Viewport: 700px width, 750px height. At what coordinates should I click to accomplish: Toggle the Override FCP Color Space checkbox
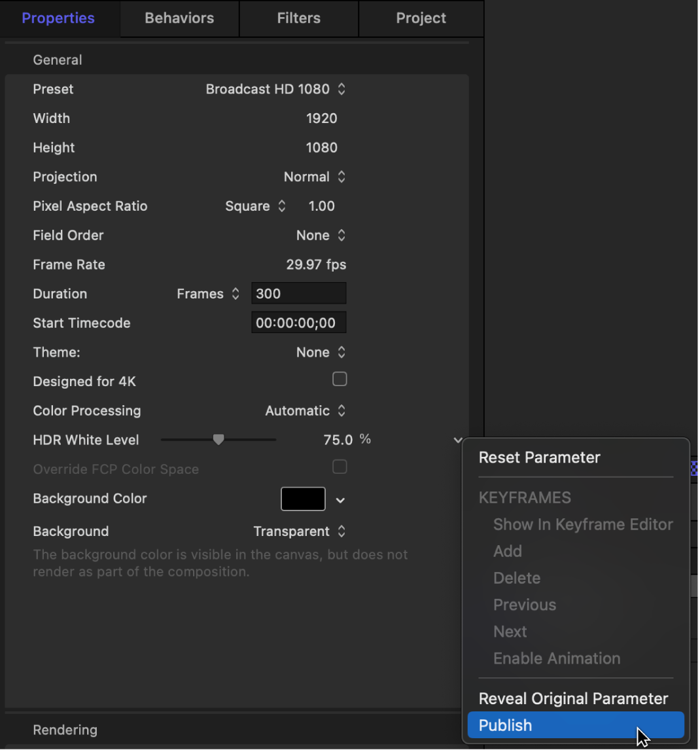[x=340, y=467]
